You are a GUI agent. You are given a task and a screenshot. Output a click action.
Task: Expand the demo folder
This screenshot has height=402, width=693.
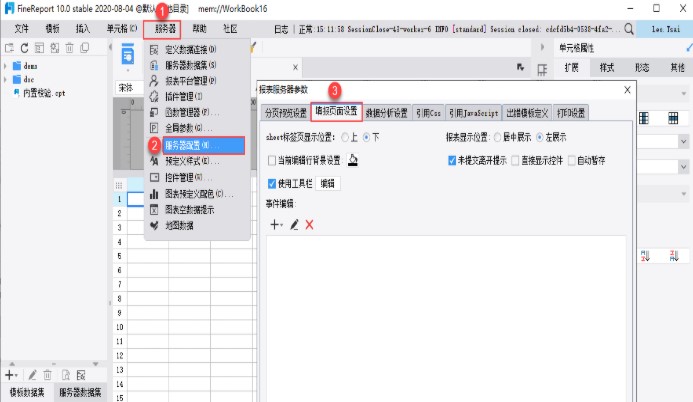pyautogui.click(x=5, y=66)
